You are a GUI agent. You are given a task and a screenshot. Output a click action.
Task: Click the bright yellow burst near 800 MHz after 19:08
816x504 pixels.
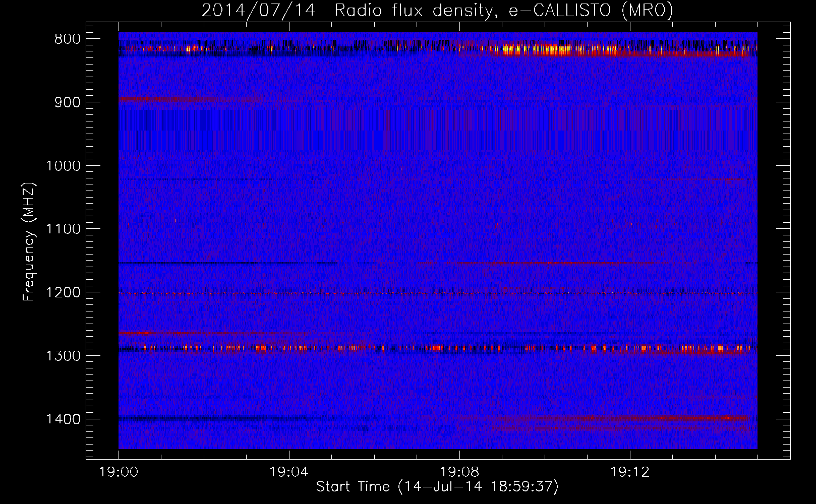[537, 49]
